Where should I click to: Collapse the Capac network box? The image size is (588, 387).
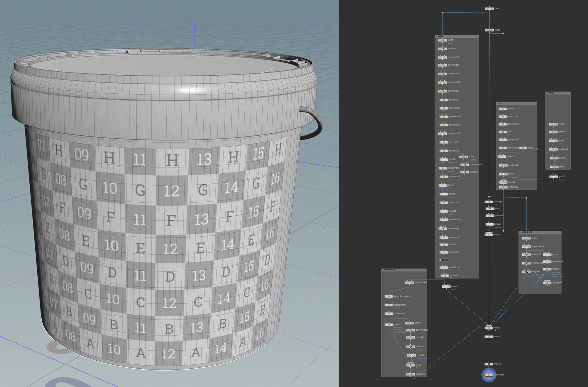coord(437,36)
